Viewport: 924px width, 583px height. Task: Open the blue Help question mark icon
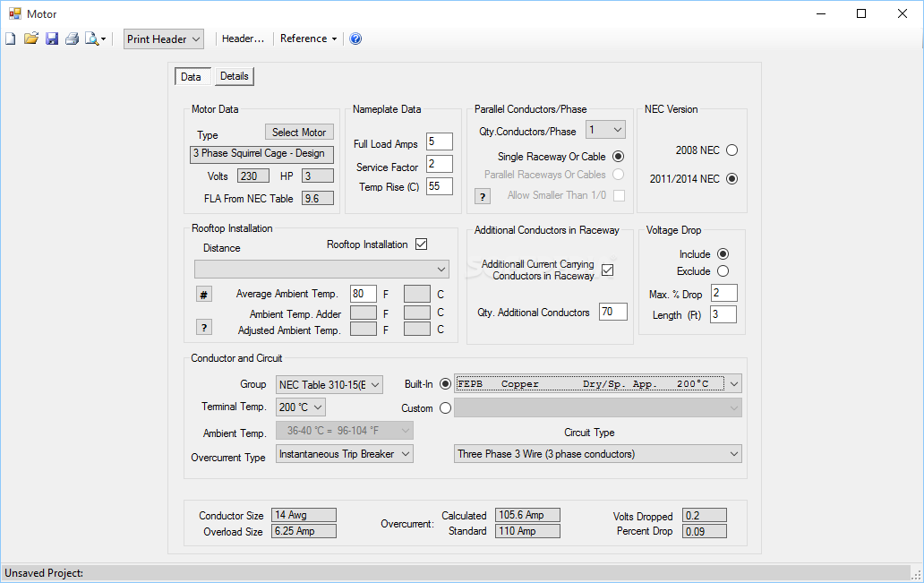355,39
